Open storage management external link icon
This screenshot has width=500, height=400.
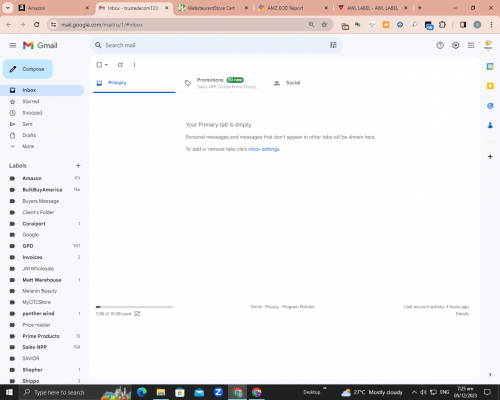(x=137, y=314)
